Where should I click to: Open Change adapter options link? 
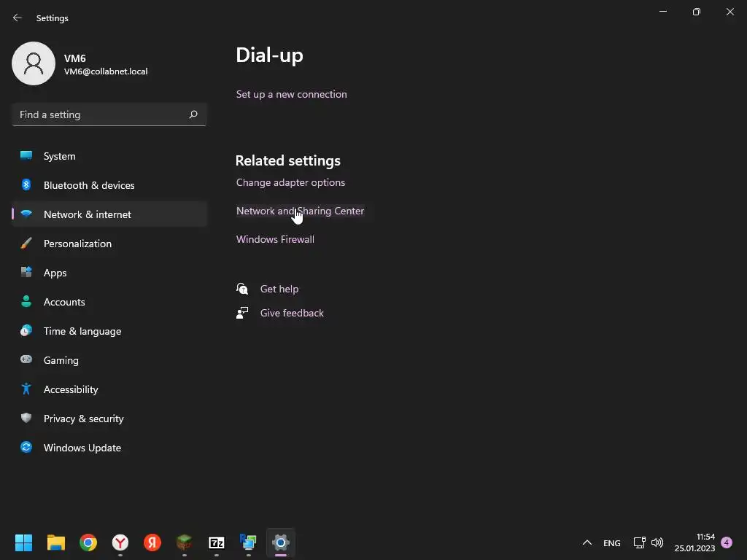(x=290, y=182)
